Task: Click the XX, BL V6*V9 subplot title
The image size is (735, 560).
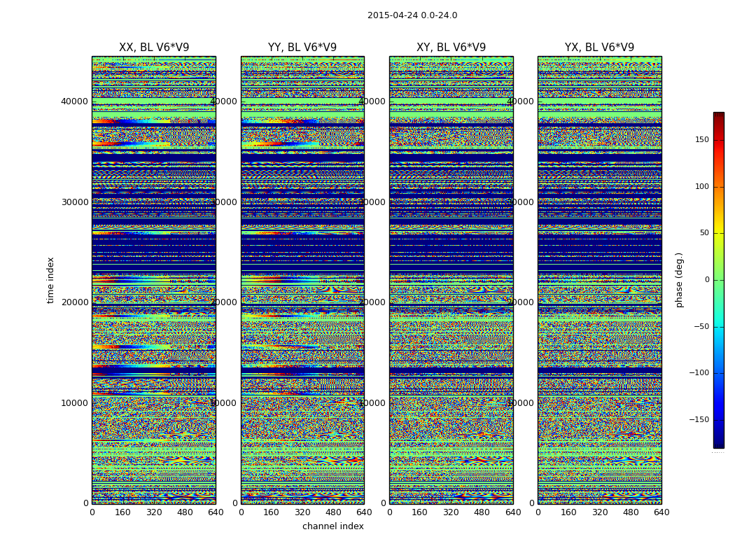Action: coord(153,48)
